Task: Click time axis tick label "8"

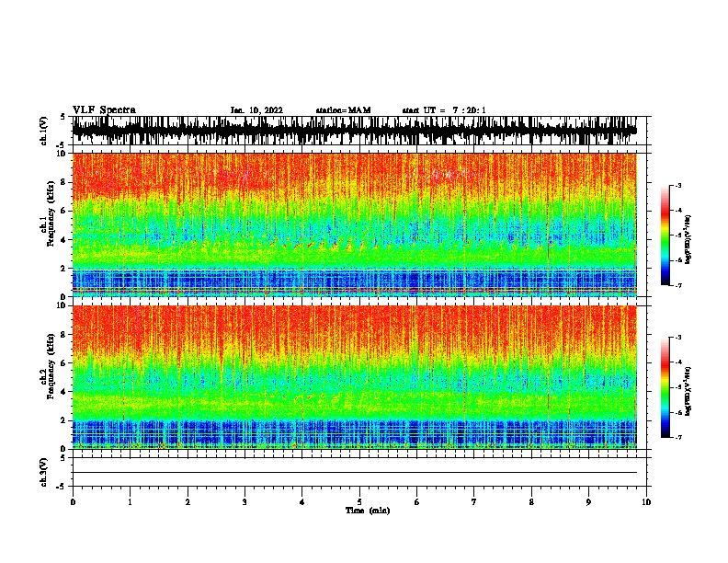Action: point(531,501)
